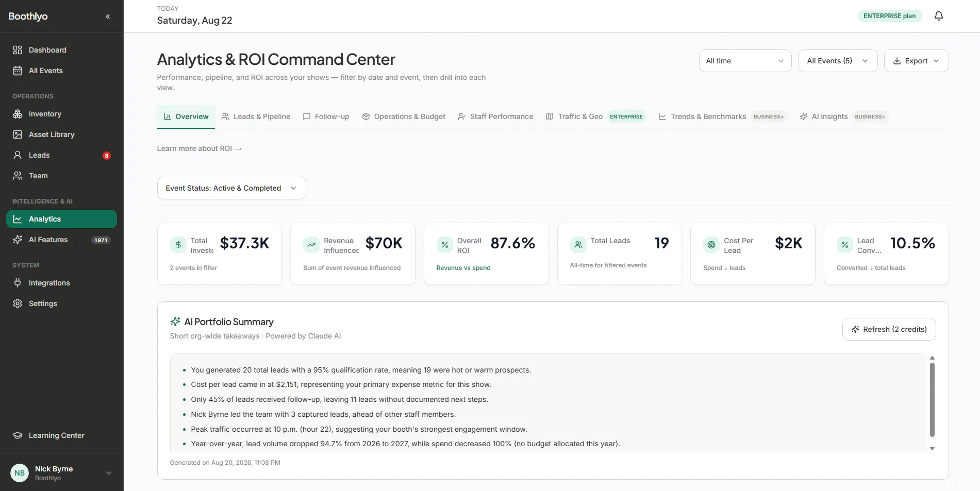Click the Dashboard grid icon in sidebar
Screen dimensions: 980x491
pyautogui.click(x=18, y=50)
